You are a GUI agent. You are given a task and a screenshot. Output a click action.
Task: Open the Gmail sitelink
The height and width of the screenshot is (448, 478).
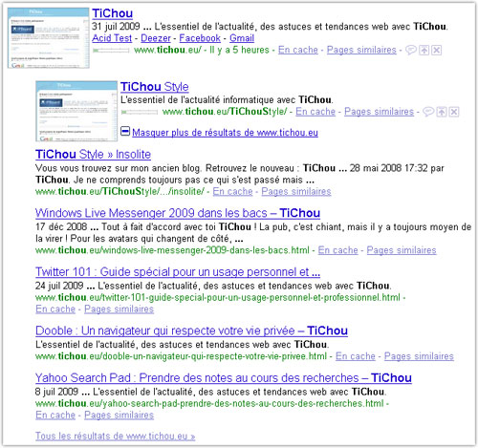coord(242,38)
